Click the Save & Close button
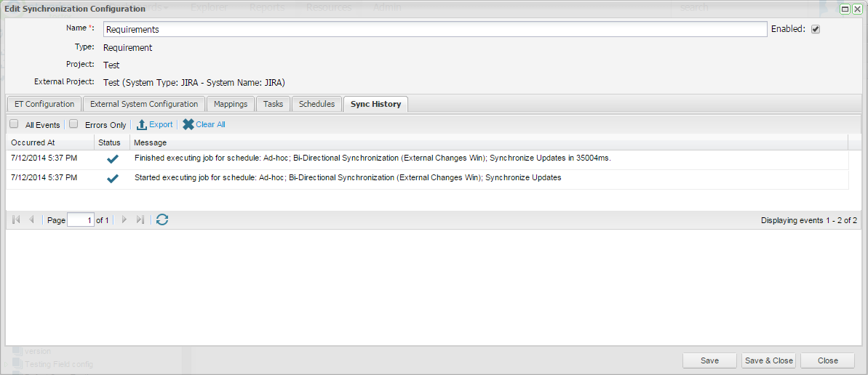Image resolution: width=868 pixels, height=375 pixels. click(x=768, y=360)
